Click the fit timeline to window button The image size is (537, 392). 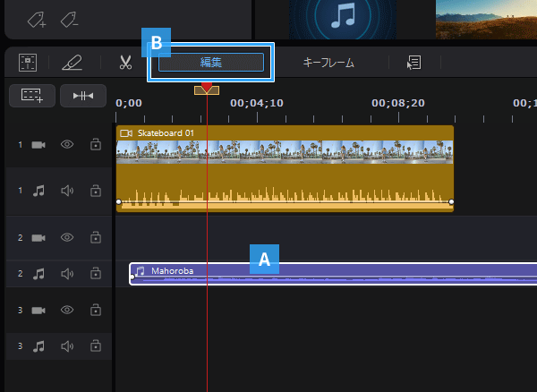pos(83,96)
